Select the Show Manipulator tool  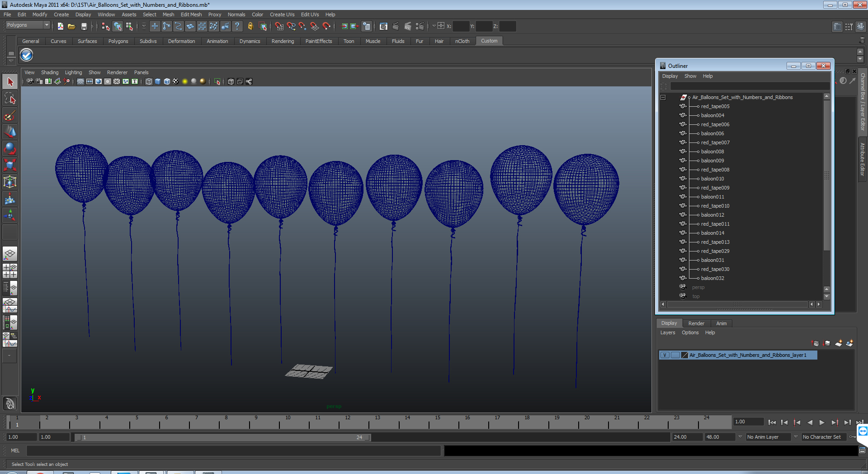[x=10, y=215]
